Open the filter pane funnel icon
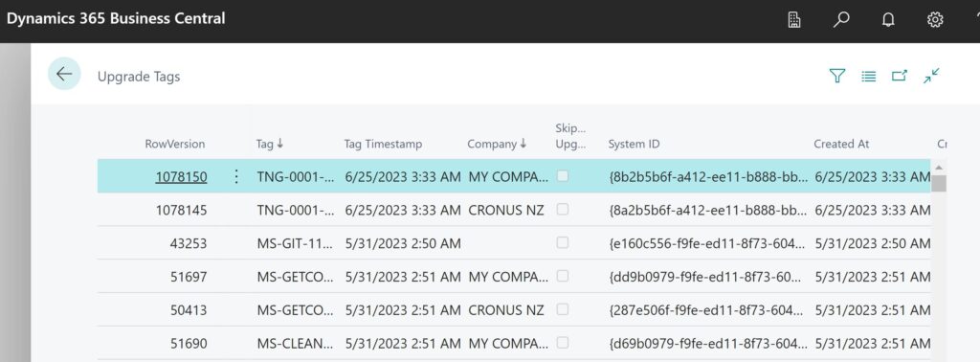 coord(836,76)
